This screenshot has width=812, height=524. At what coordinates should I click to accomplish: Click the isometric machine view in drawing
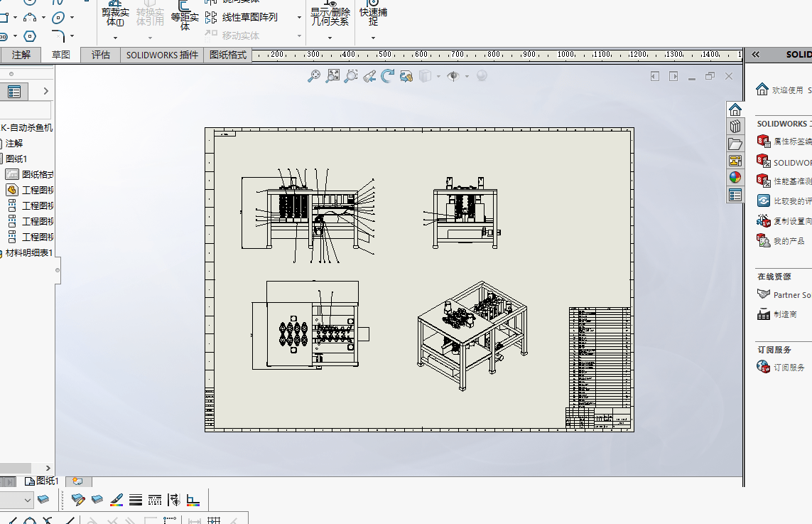[x=473, y=336]
